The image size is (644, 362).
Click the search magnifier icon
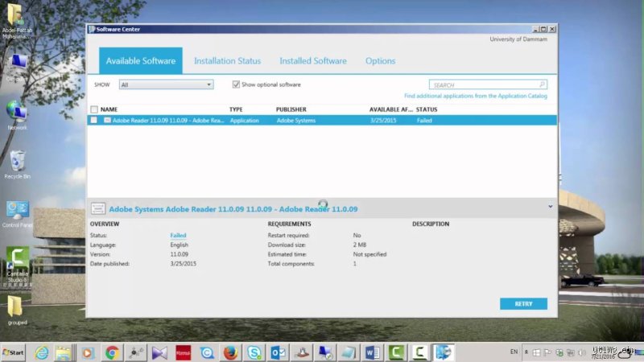coord(542,84)
